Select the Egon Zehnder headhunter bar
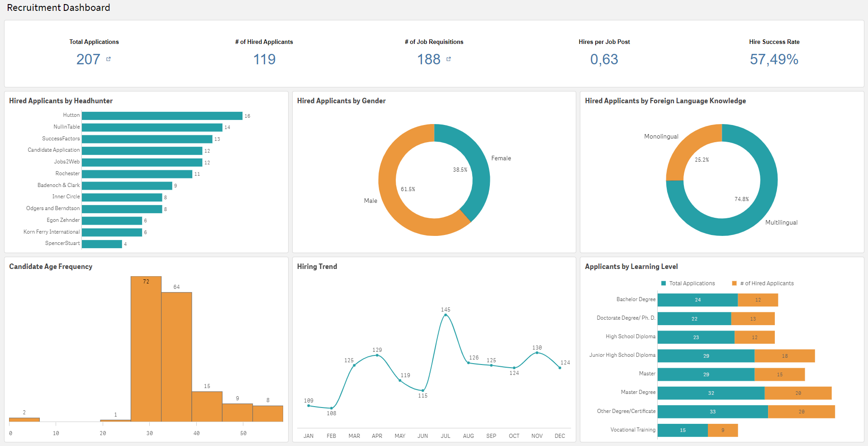This screenshot has width=868, height=446. click(x=112, y=221)
